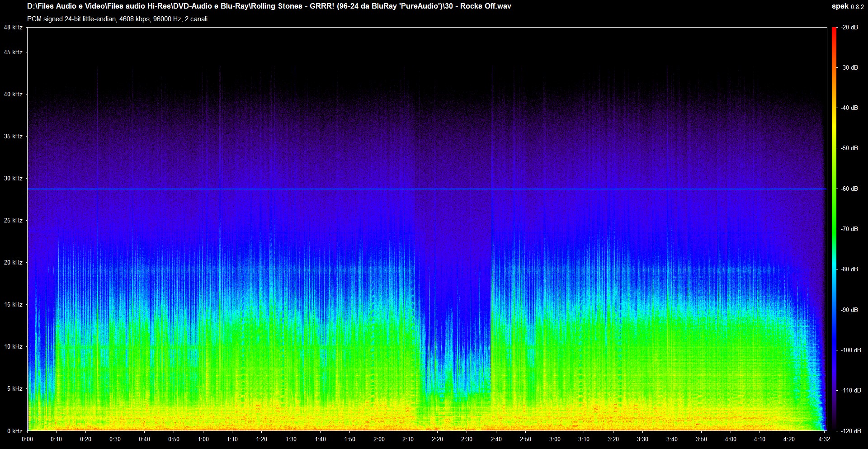Click the 4:00 time axis label
This screenshot has width=868, height=449.
(x=731, y=440)
